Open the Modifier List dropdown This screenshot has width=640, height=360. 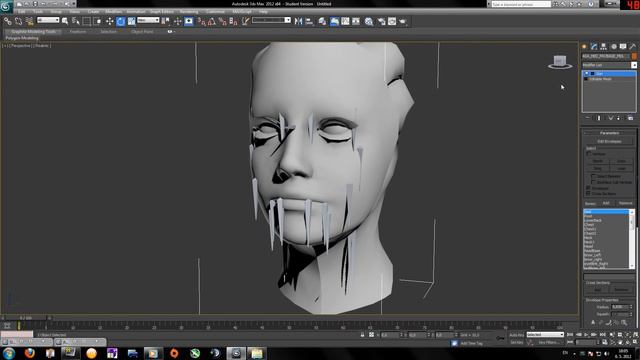tap(609, 65)
